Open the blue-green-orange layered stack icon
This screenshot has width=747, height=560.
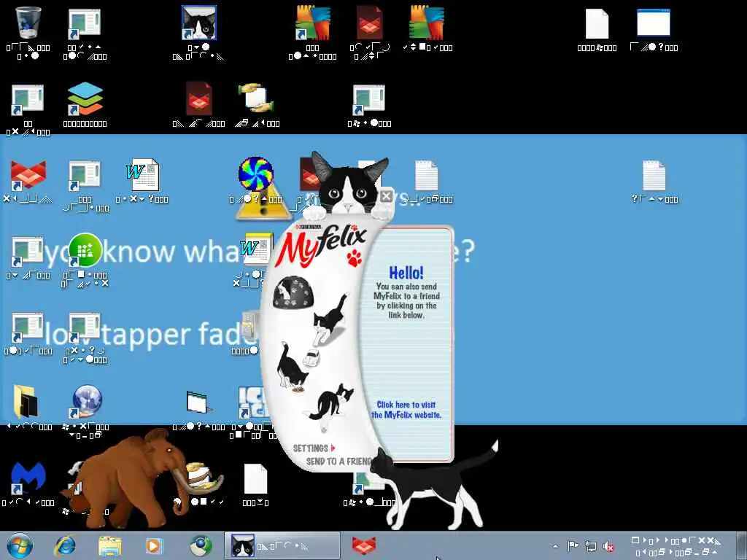click(x=85, y=98)
